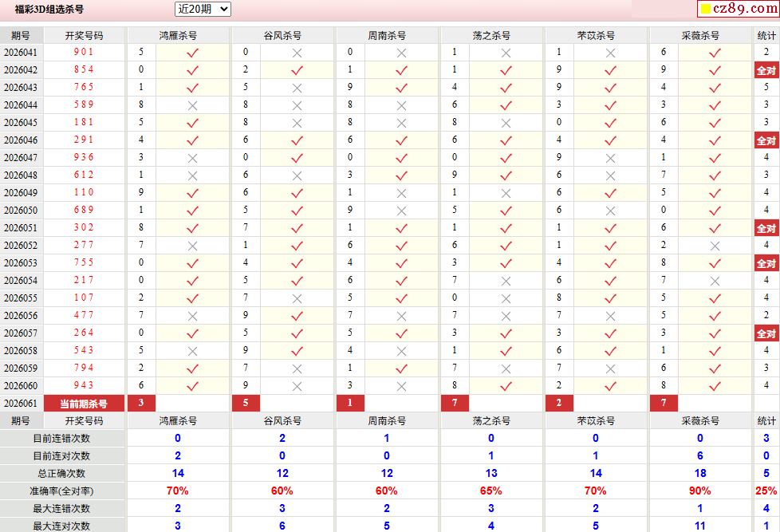Click the 福彩3D组选杀号 page title
This screenshot has height=532, width=780.
(49, 9)
